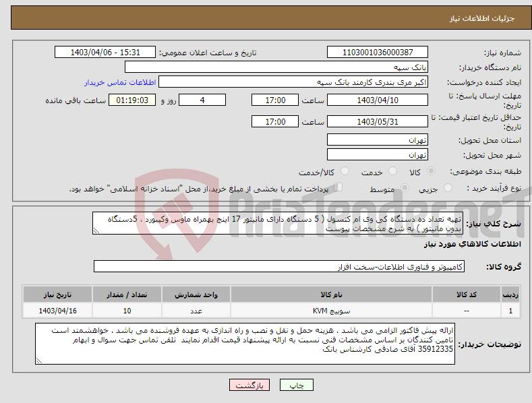Click the شرح کلی نیاز description box
This screenshot has width=532, height=403.
tap(278, 223)
